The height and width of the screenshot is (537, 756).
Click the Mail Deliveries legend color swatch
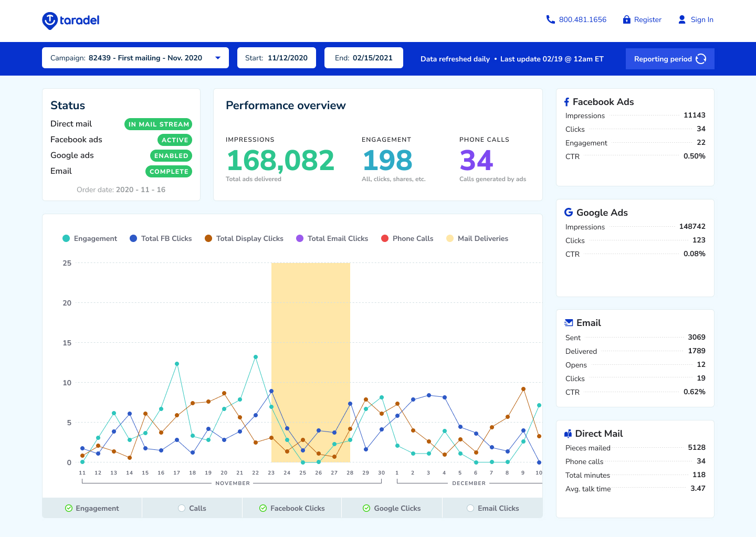450,238
